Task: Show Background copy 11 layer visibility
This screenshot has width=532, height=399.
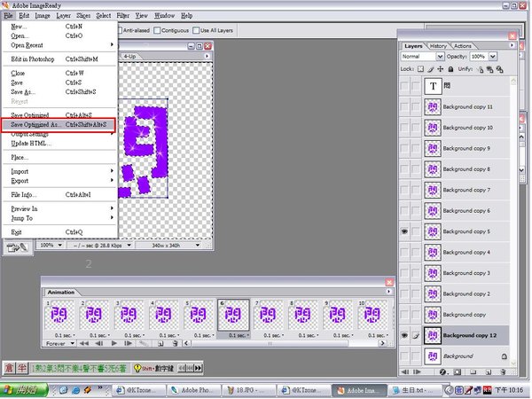Action: tap(404, 107)
